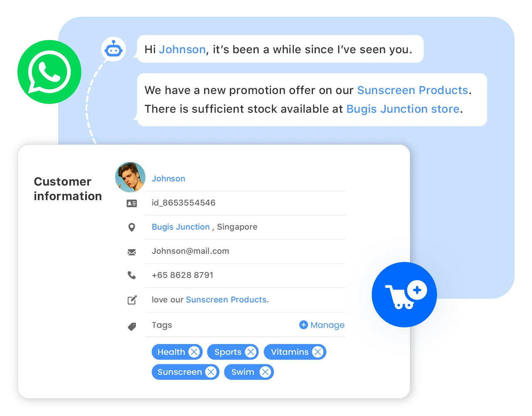This screenshot has height=416, width=532.
Task: Click the tag icon next to Tags
Action: 132,327
